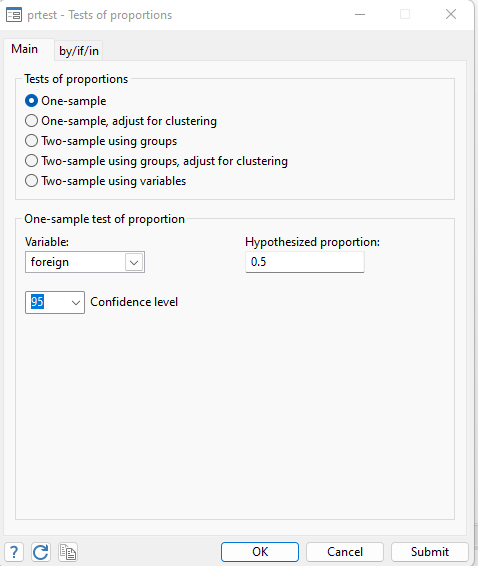478x566 pixels.
Task: Switch to the Main tab
Action: [x=25, y=49]
